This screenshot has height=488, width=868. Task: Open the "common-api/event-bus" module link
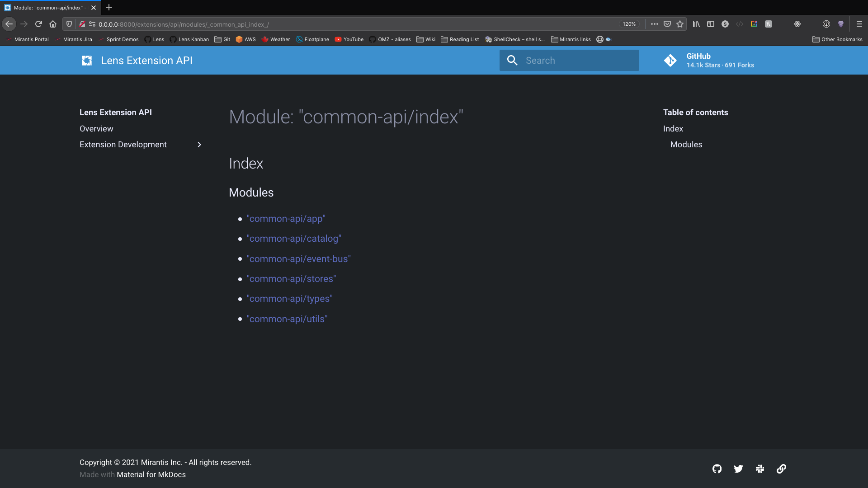[299, 259]
